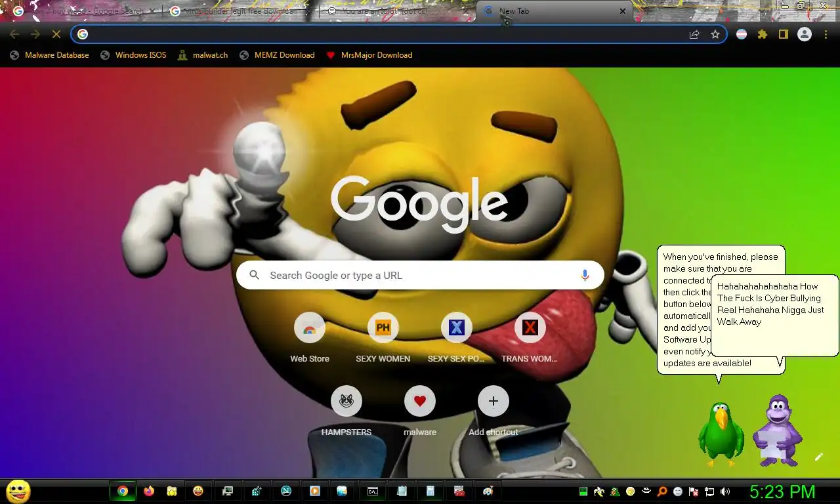Click the Search Google or type a URL box
This screenshot has width=840, height=504.
coord(420,276)
